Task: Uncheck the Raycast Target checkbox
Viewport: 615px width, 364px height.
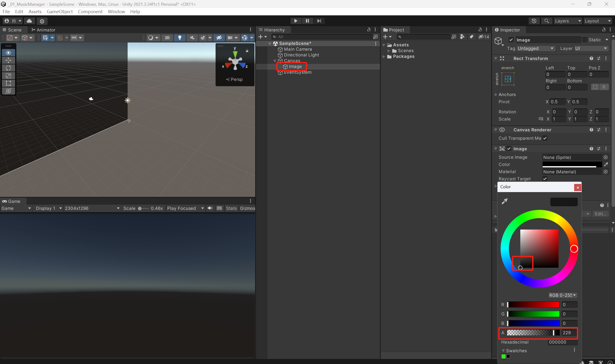Action: (545, 179)
